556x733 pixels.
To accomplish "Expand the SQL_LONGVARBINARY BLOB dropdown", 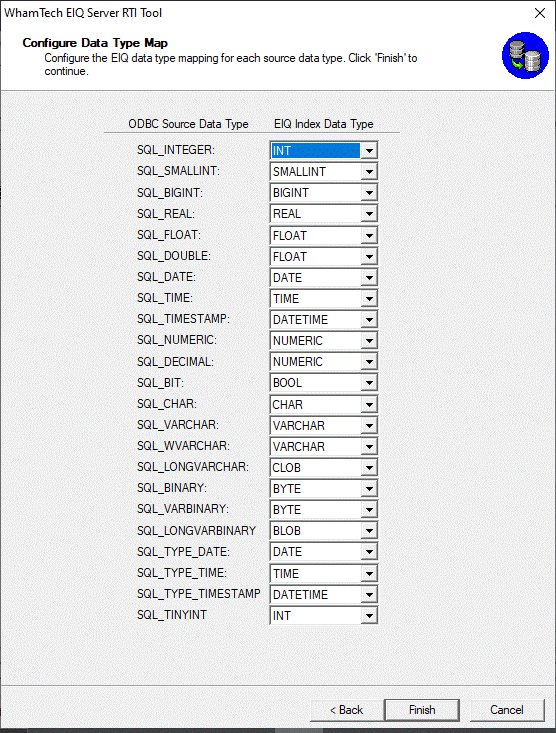I will [324, 531].
